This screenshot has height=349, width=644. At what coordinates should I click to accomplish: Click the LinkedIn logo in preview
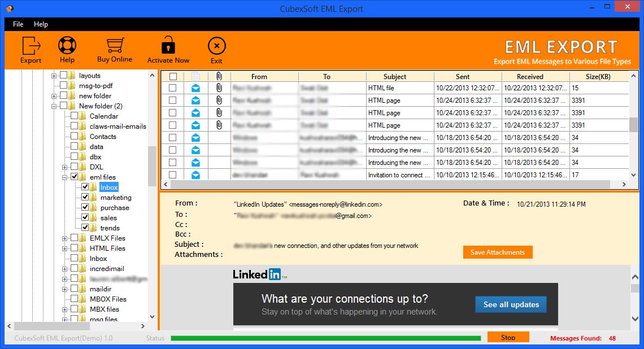point(259,274)
